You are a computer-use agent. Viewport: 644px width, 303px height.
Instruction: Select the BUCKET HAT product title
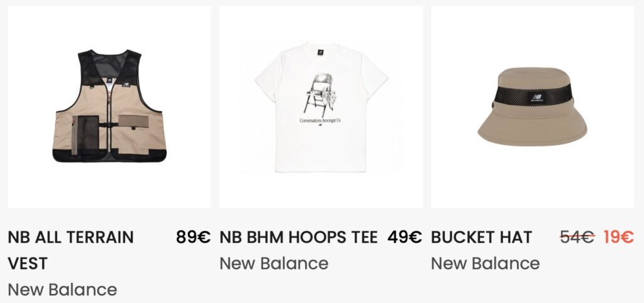coord(481,237)
